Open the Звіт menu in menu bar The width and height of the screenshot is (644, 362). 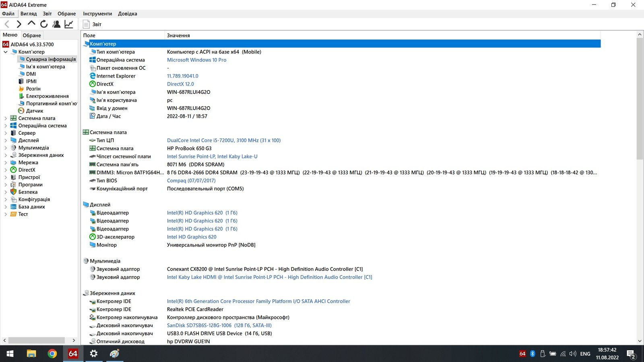coord(47,14)
